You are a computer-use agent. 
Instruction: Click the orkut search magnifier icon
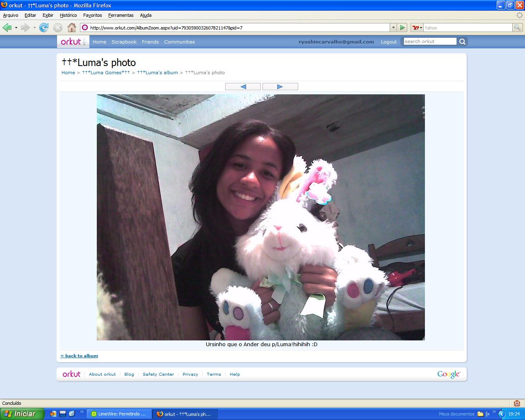point(462,41)
